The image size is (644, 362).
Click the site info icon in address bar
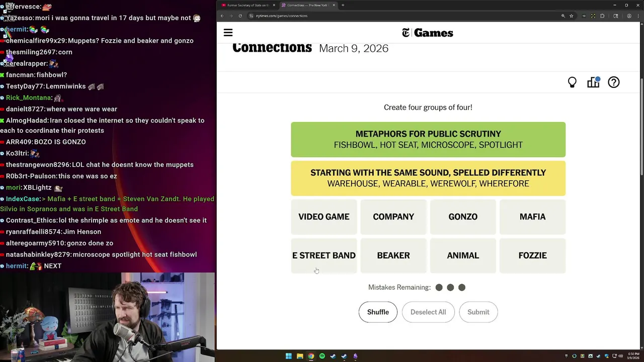pyautogui.click(x=251, y=16)
